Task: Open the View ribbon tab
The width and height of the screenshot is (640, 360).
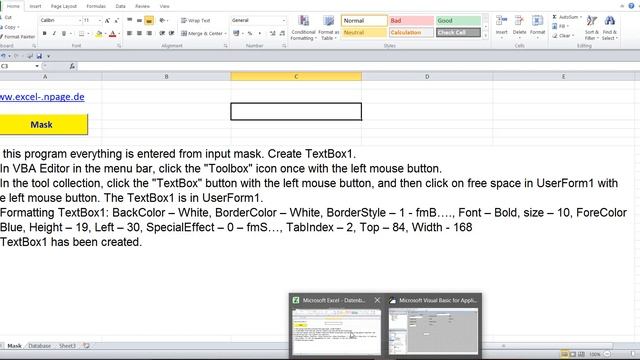Action: (x=164, y=6)
